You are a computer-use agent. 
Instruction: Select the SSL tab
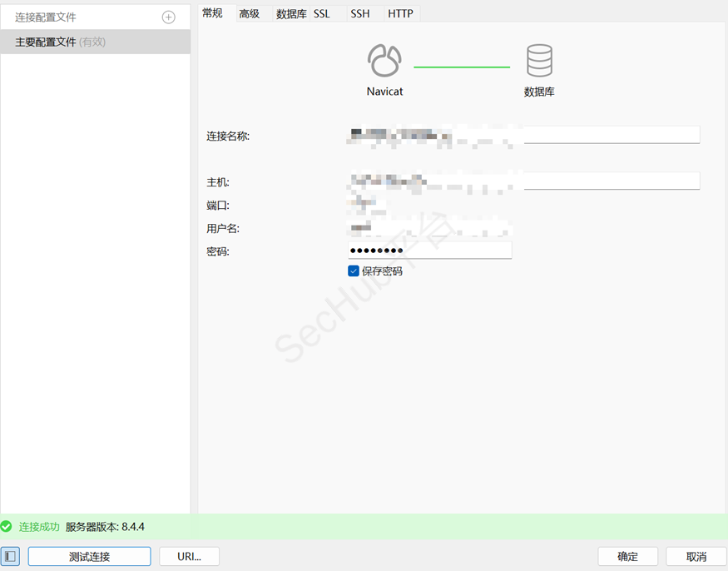coord(322,13)
